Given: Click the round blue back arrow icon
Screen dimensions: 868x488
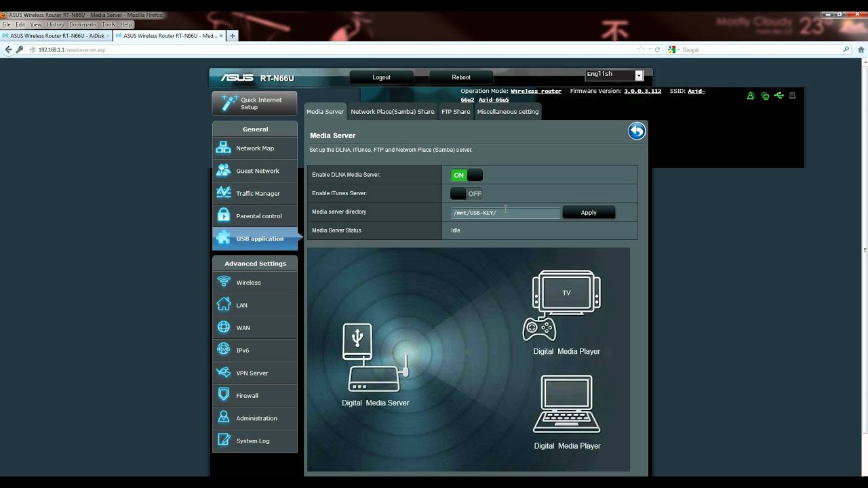Looking at the screenshot, I should pos(637,131).
